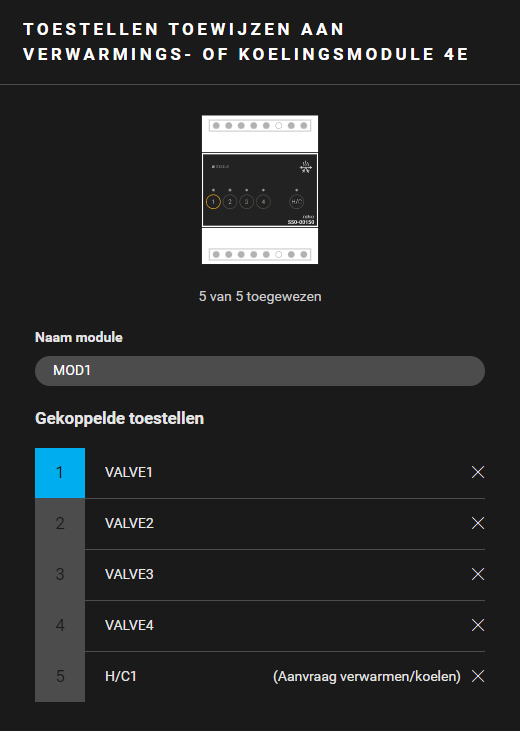Select channel number 5 tile

click(x=60, y=676)
